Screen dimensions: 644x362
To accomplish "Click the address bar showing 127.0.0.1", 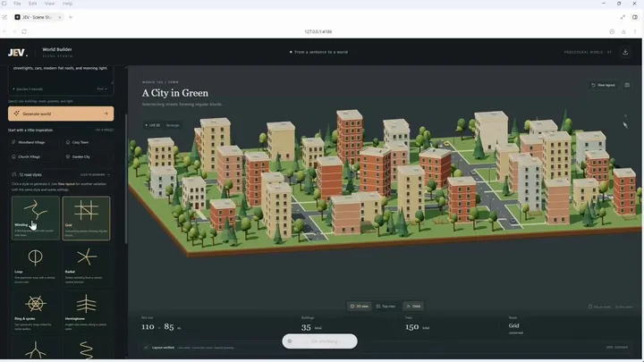I will click(318, 31).
